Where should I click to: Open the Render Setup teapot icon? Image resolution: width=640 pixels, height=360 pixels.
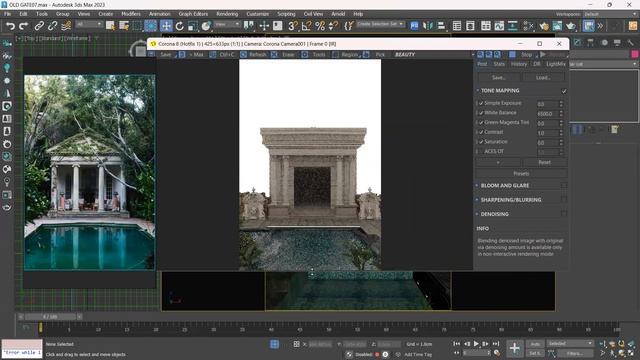tap(544, 26)
